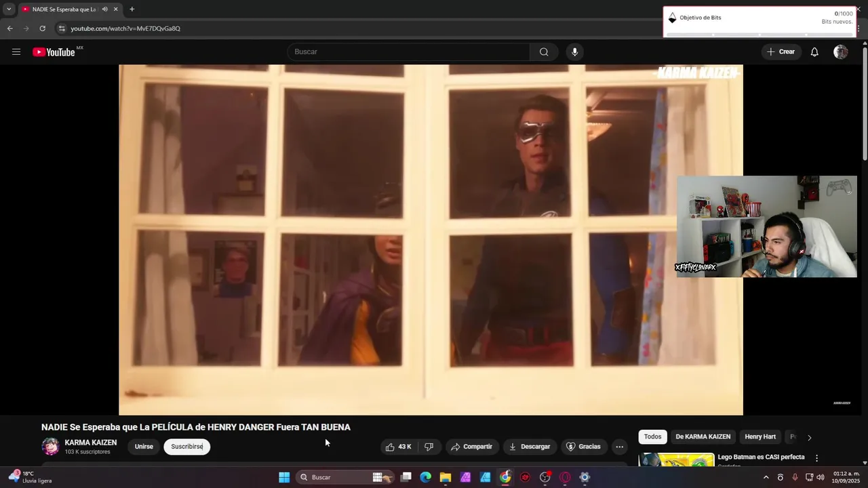Select the De KARMA KAIZEN chip
868x488 pixels.
click(703, 437)
